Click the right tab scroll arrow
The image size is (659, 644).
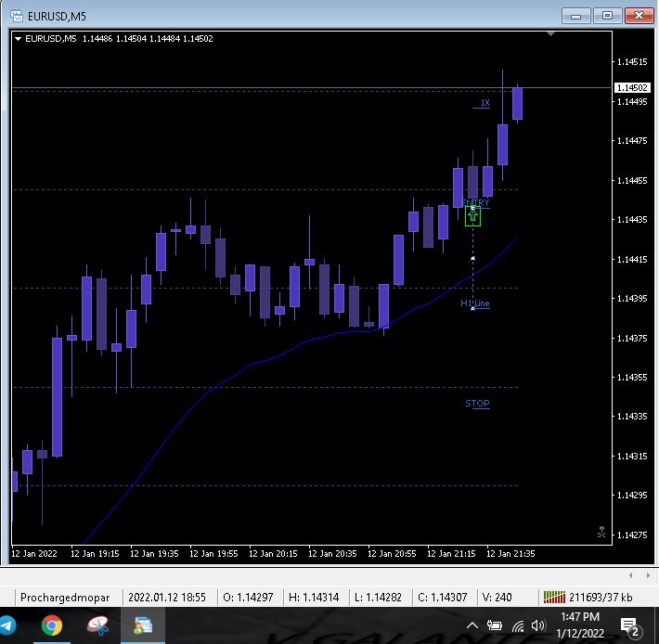click(648, 575)
